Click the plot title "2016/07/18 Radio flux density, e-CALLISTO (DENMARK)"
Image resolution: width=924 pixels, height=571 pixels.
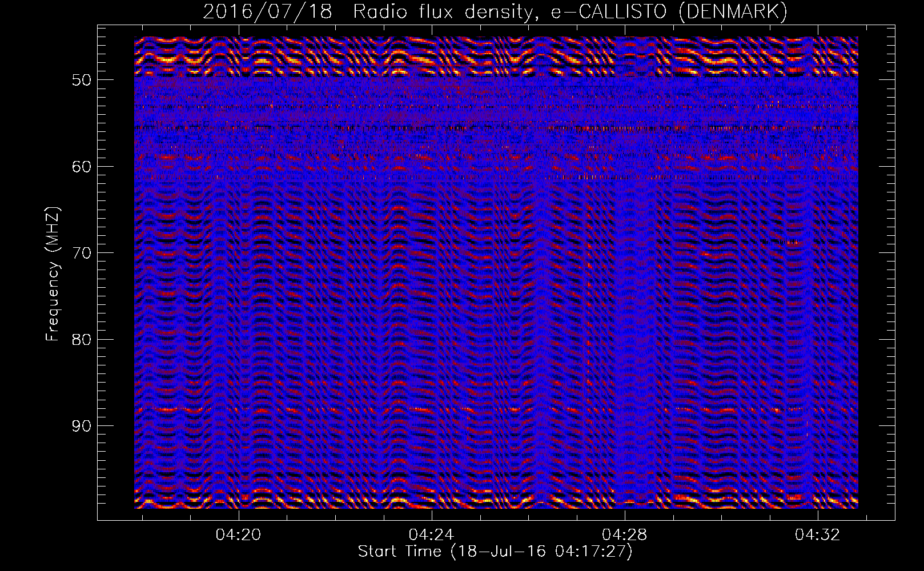tap(495, 12)
